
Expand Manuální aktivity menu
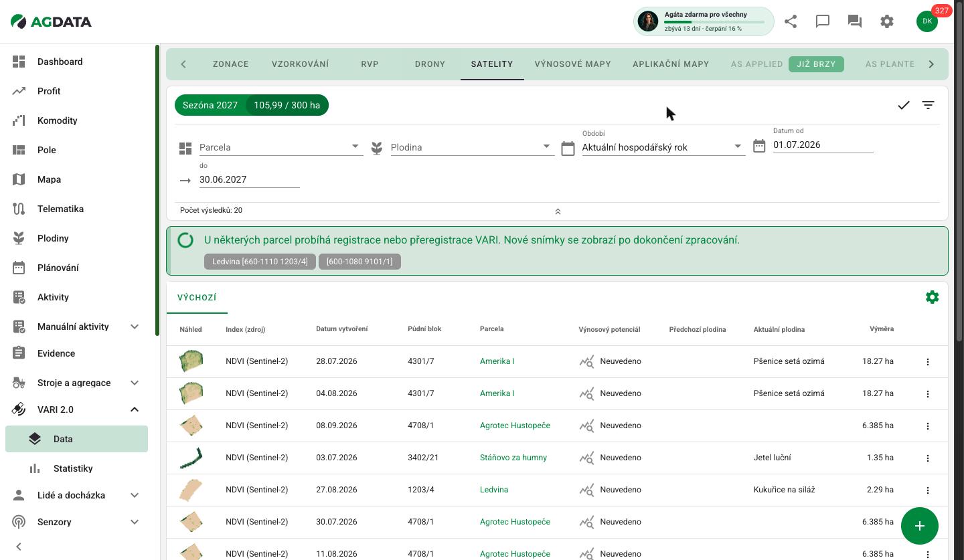(x=135, y=326)
